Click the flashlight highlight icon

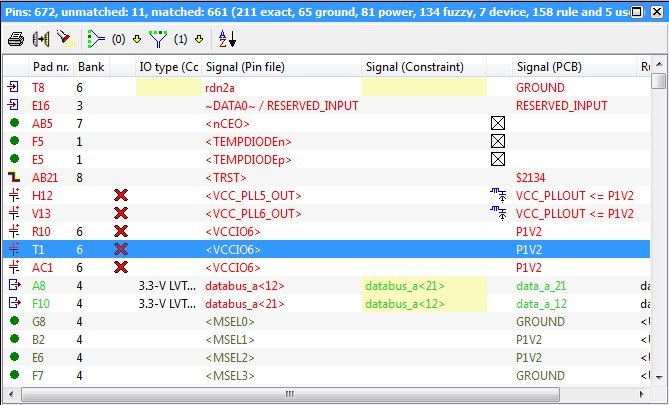(x=65, y=39)
